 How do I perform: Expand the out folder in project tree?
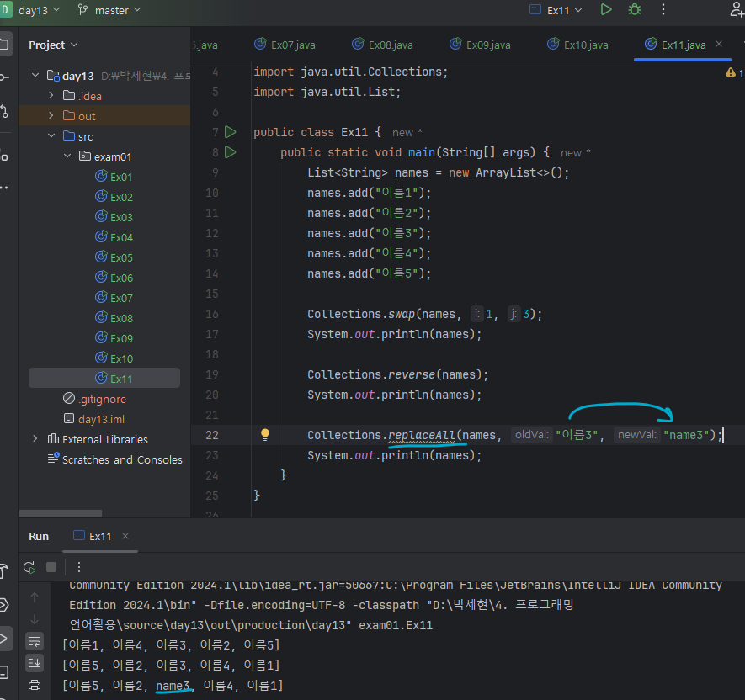click(x=51, y=116)
